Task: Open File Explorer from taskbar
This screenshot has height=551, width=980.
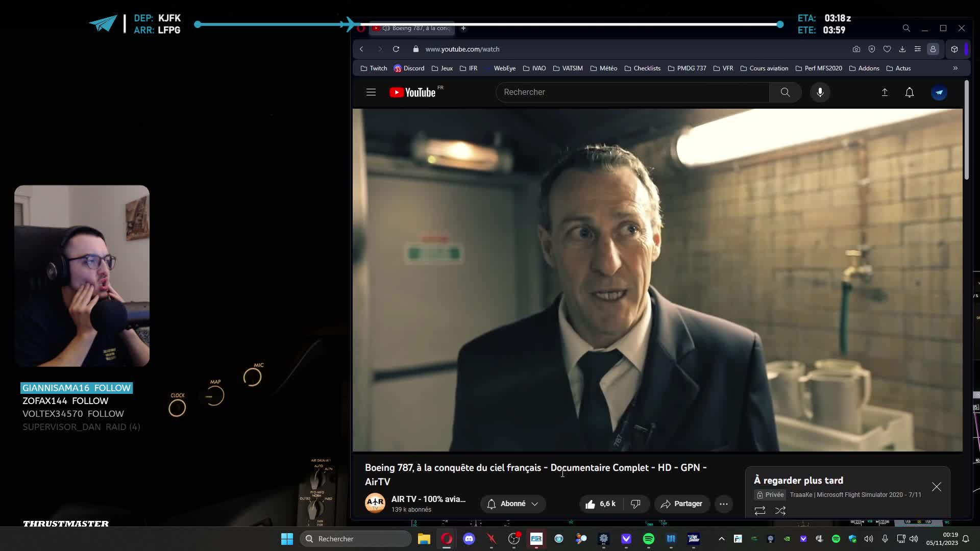Action: 424,539
